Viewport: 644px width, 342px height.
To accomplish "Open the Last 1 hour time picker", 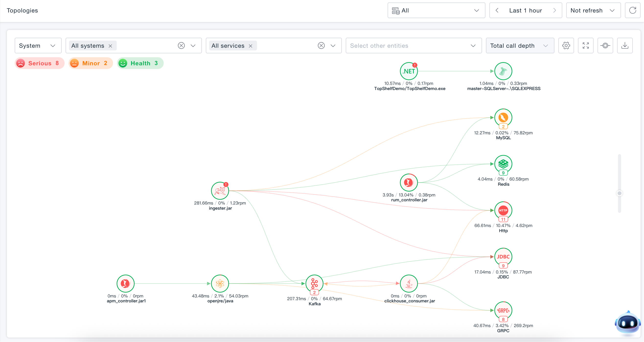I will pos(525,11).
